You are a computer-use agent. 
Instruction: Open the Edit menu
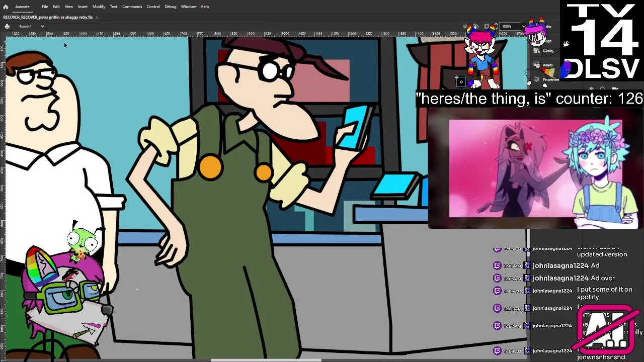[x=56, y=7]
